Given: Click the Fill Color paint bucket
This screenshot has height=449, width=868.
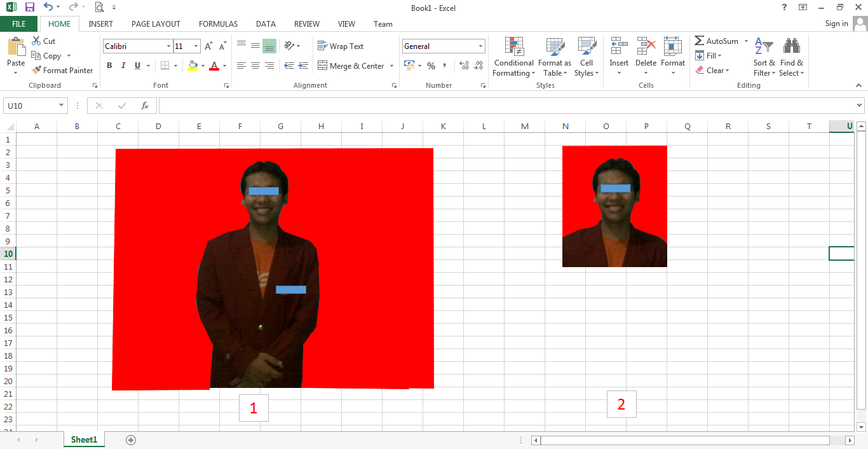Looking at the screenshot, I should click(193, 66).
